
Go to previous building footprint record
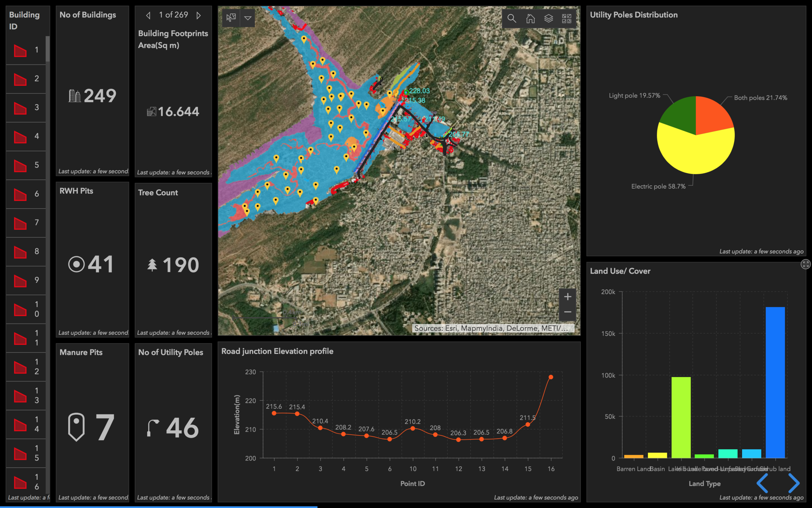click(x=148, y=15)
